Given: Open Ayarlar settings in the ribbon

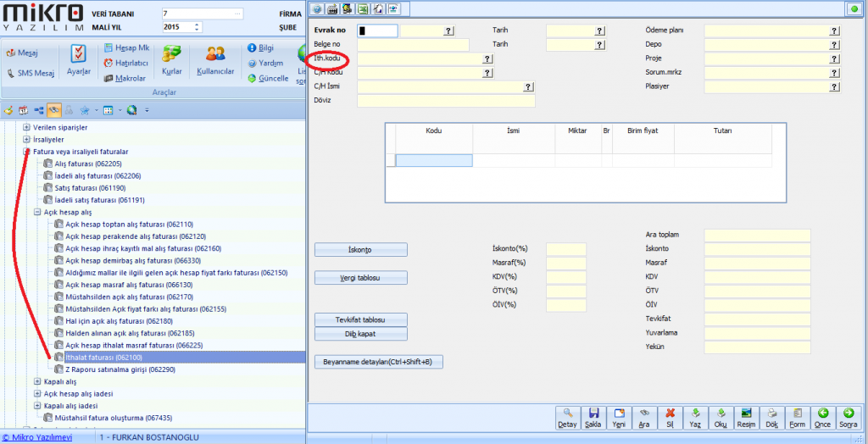Looking at the screenshot, I should point(78,59).
